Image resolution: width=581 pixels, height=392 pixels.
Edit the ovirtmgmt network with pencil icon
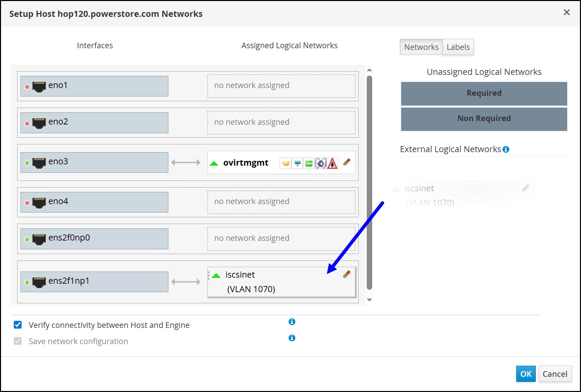pos(347,162)
